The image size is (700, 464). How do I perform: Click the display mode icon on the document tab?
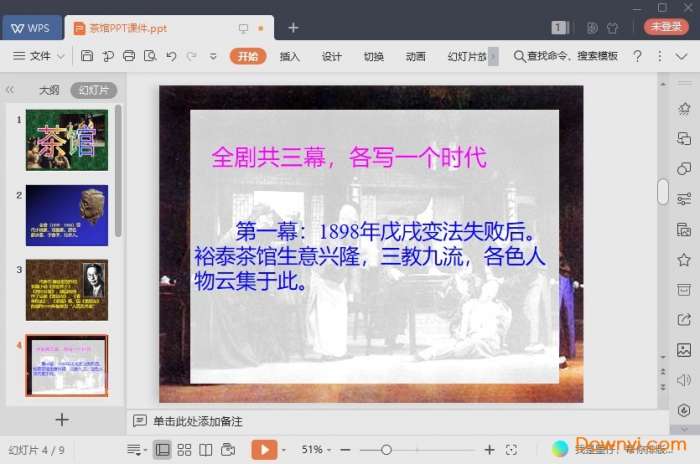pyautogui.click(x=243, y=28)
